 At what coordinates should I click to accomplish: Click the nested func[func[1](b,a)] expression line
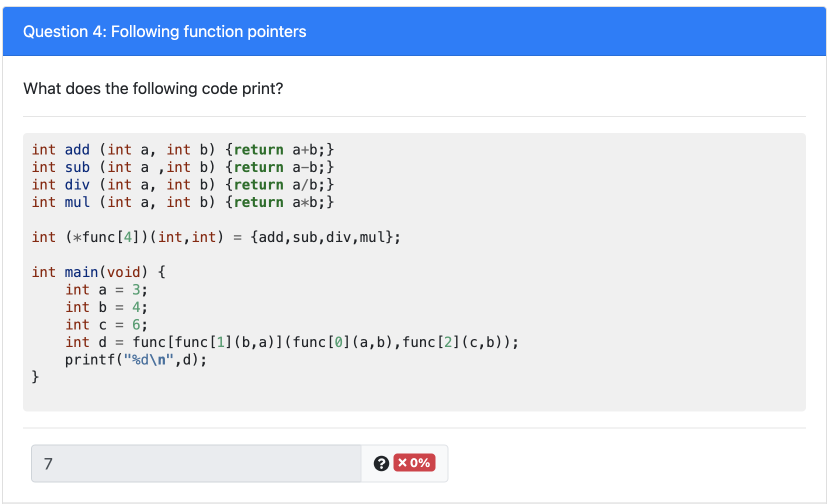pos(291,342)
